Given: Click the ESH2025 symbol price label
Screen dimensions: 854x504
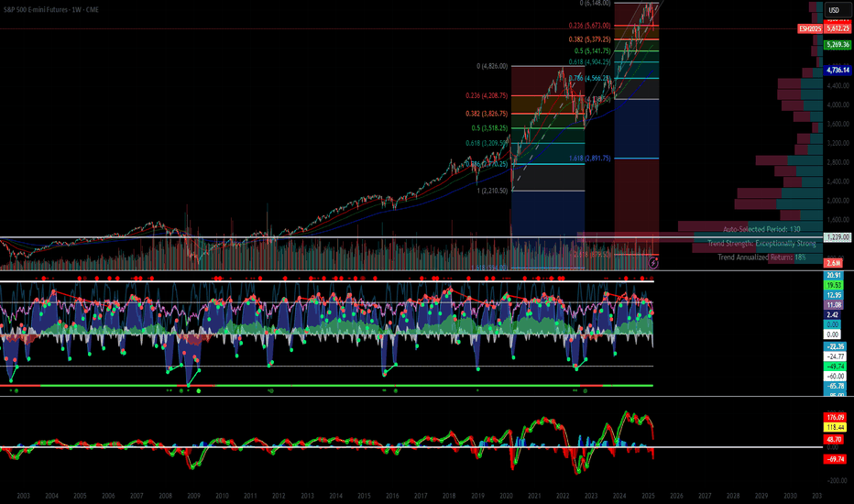Looking at the screenshot, I should (x=810, y=28).
